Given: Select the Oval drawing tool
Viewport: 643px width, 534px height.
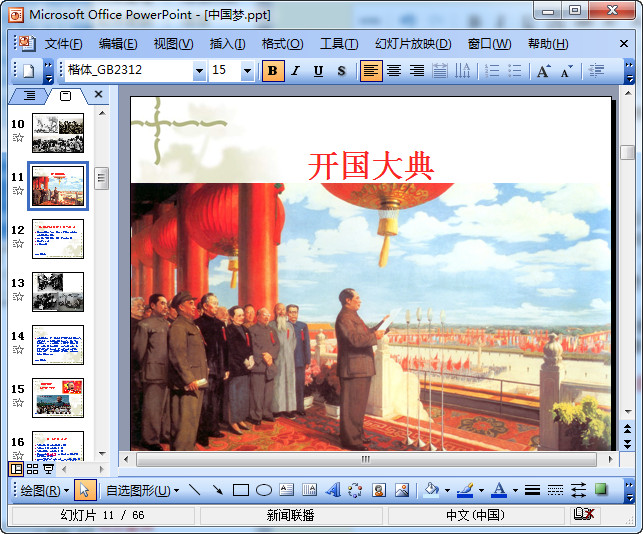Looking at the screenshot, I should (x=264, y=490).
